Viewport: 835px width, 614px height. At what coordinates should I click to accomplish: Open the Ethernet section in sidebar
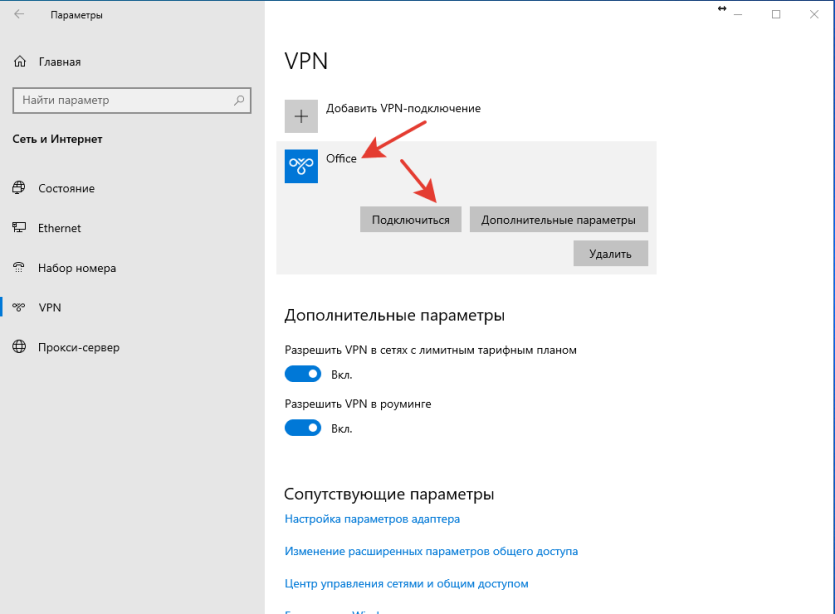click(59, 228)
